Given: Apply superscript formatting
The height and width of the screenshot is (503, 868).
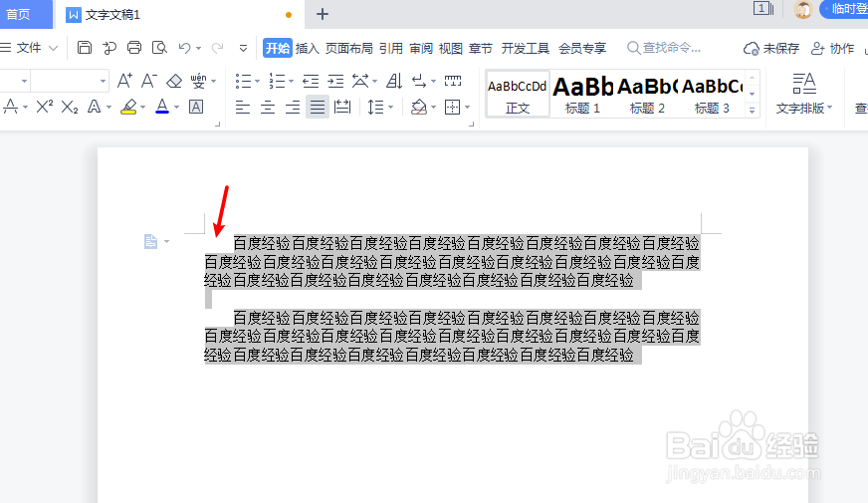Looking at the screenshot, I should click(x=44, y=107).
